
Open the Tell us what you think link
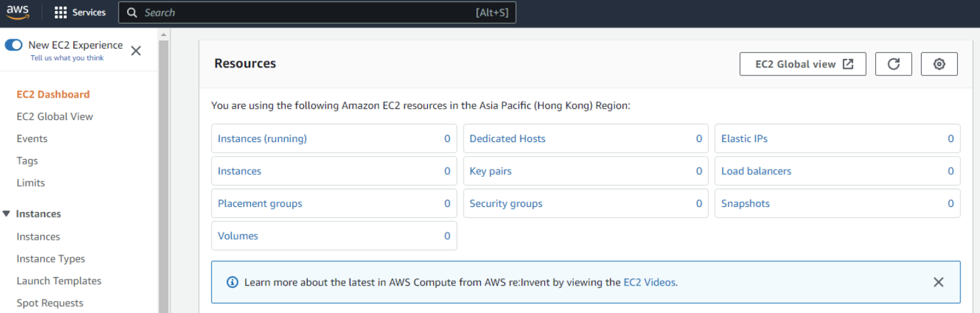click(x=67, y=58)
